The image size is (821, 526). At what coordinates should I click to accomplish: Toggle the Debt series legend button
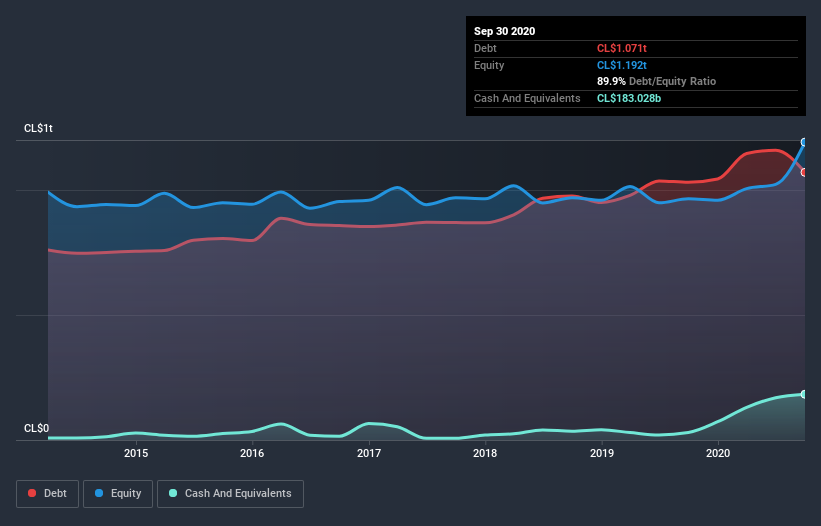point(48,494)
